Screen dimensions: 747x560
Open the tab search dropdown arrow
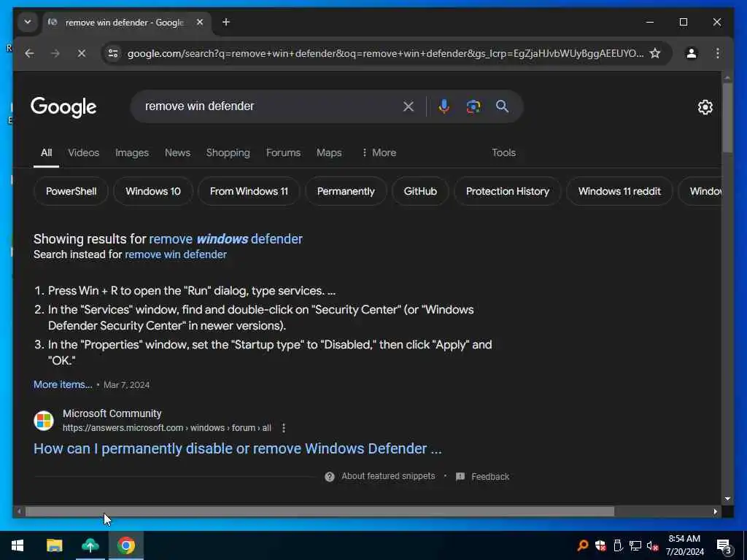click(x=28, y=23)
